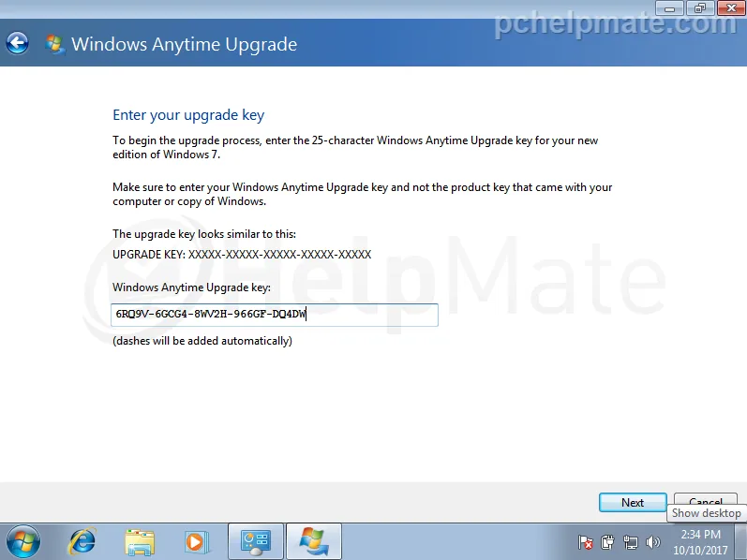747x560 pixels.
Task: Launch Internet Explorer from the taskbar
Action: (82, 542)
